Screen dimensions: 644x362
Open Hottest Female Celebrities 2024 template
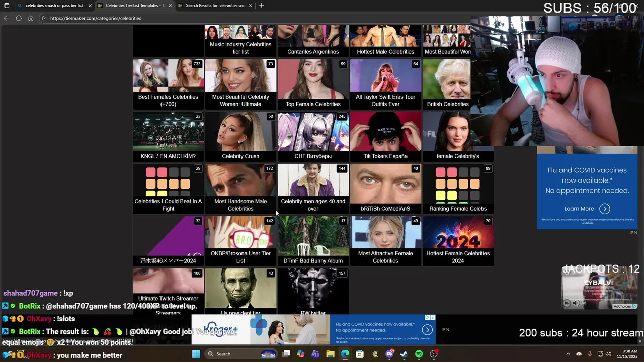point(458,241)
